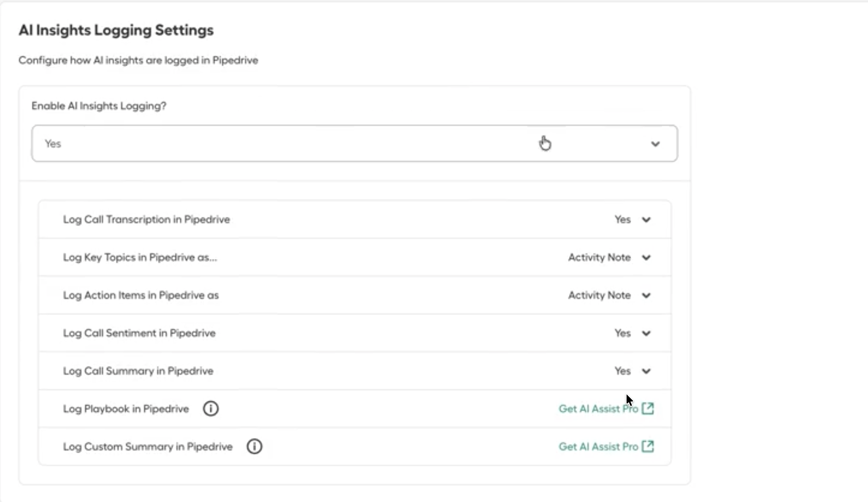Click the external-link icon in the Log Custom Summary row
The image size is (868, 502).
click(648, 446)
